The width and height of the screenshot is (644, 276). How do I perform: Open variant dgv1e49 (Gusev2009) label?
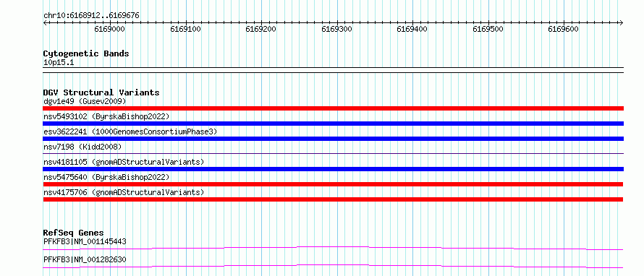tap(85, 101)
